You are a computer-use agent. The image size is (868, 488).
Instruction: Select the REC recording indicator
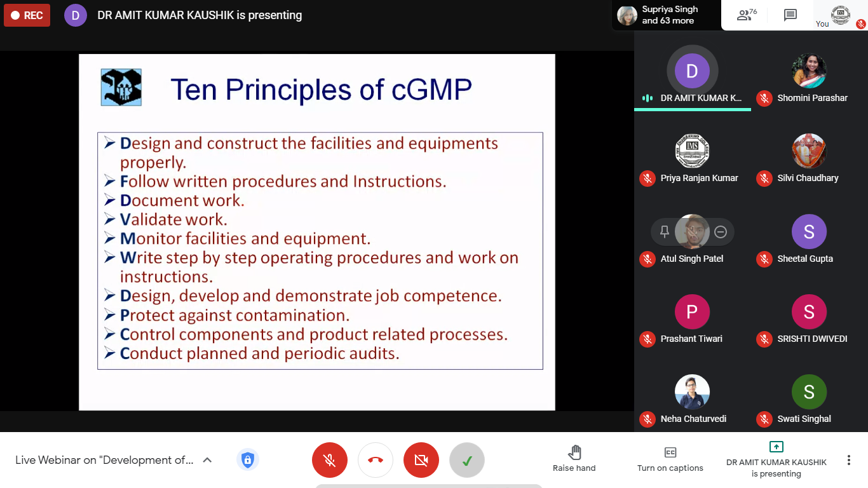(27, 15)
